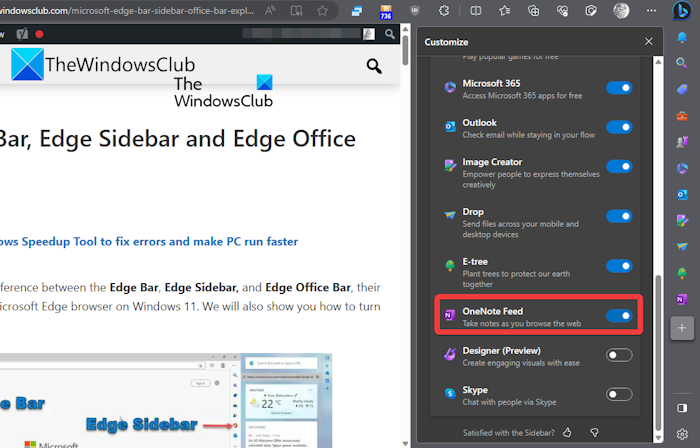Image resolution: width=700 pixels, height=448 pixels.
Task: Enable the Skype toggle
Action: coord(619,394)
